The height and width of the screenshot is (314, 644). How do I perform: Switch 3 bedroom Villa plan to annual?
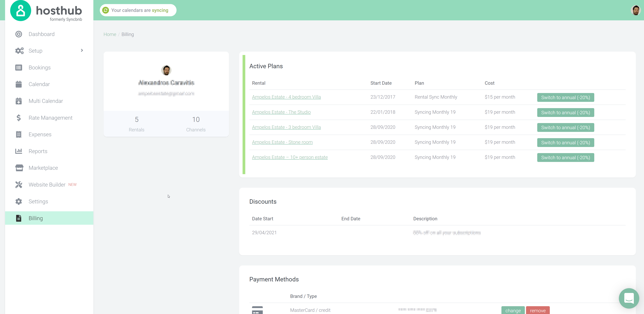pos(566,127)
